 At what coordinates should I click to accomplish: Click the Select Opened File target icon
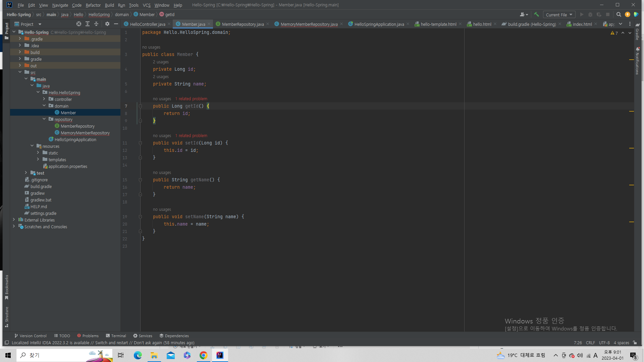pos(78,24)
